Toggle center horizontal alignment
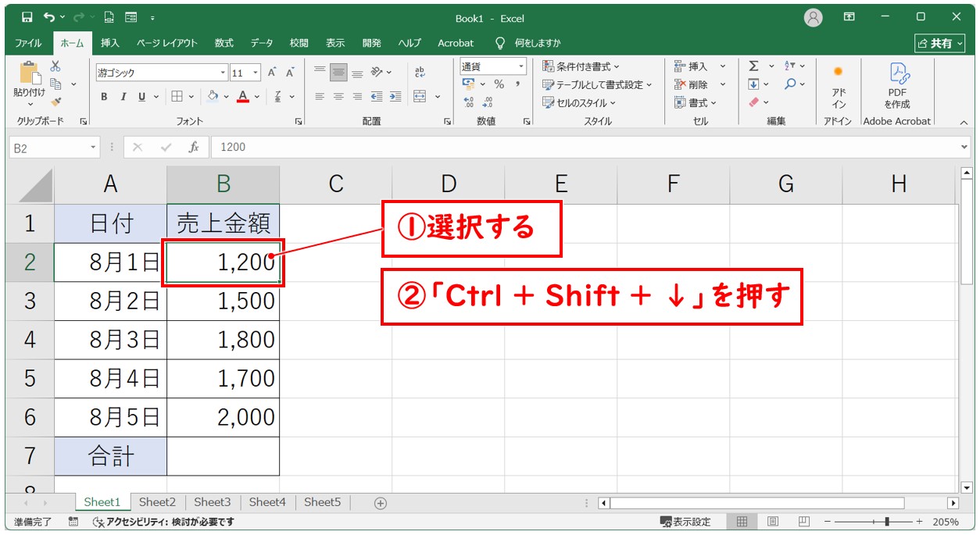This screenshot has height=535, width=980. [338, 97]
